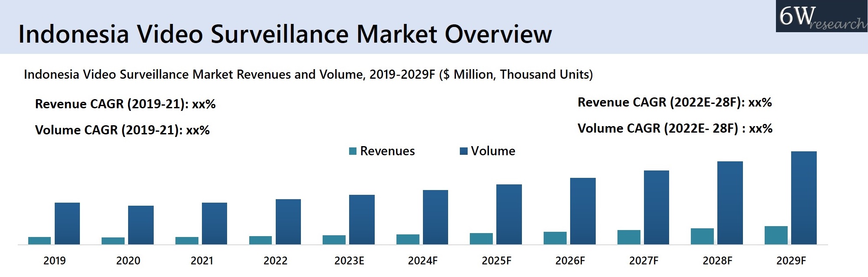Click the Indonesia Video Surveillance Market Overview title

point(285,34)
